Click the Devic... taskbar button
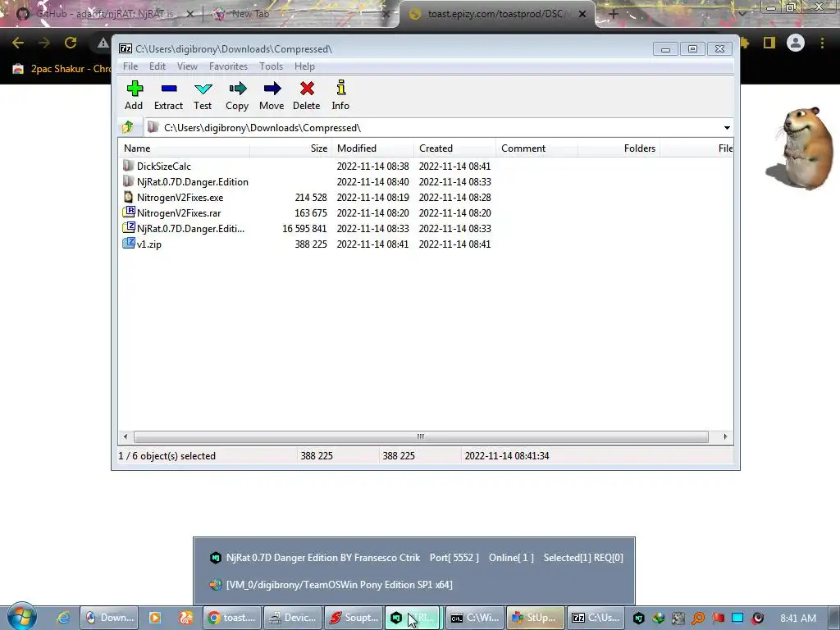This screenshot has width=840, height=630. point(293,618)
